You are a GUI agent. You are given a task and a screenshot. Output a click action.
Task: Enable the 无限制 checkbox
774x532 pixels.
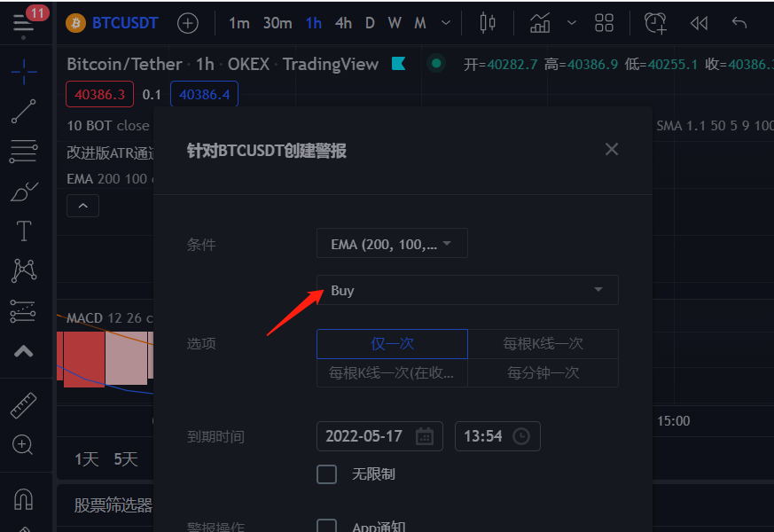point(326,474)
